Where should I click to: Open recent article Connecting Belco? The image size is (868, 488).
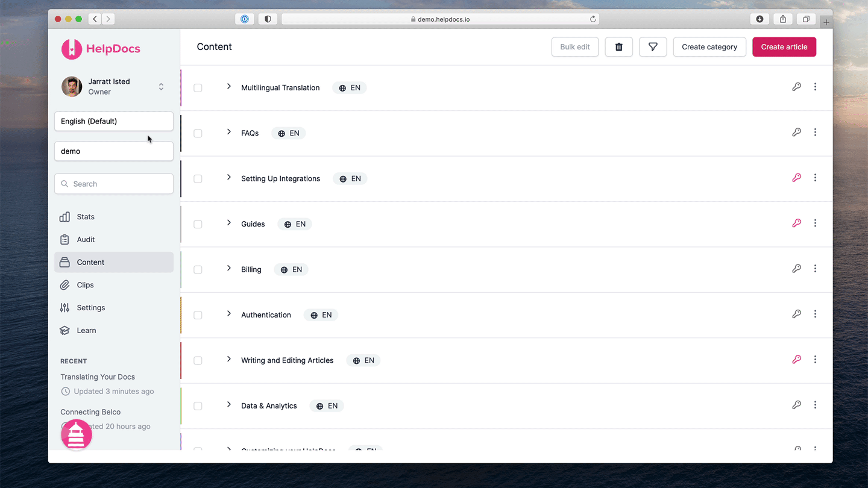pos(90,412)
